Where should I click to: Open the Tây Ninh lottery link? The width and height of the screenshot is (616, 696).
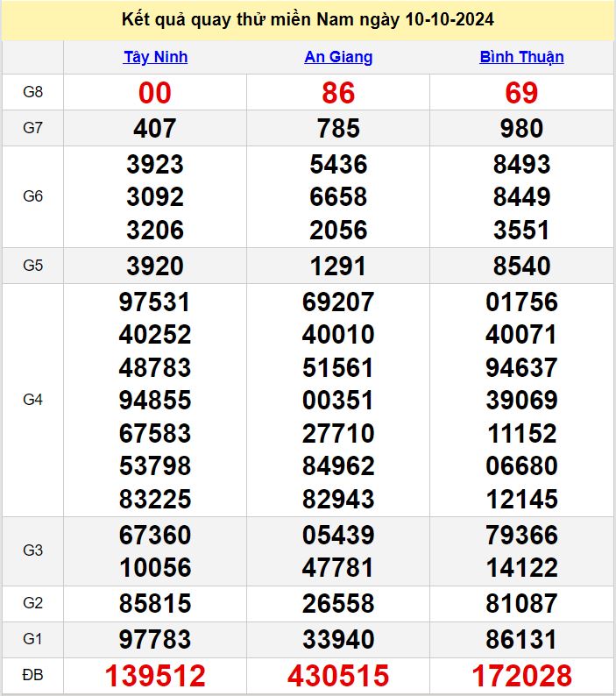[155, 57]
